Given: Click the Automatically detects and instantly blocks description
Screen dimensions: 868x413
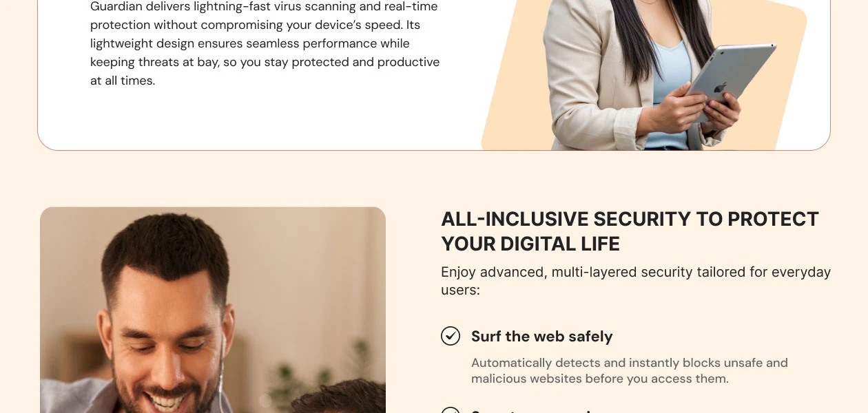Looking at the screenshot, I should point(630,370).
